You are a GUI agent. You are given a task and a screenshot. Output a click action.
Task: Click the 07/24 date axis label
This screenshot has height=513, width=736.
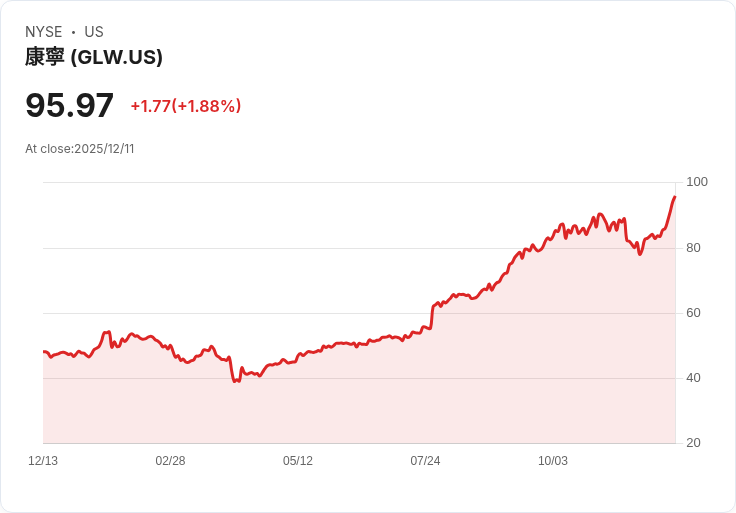click(x=425, y=461)
